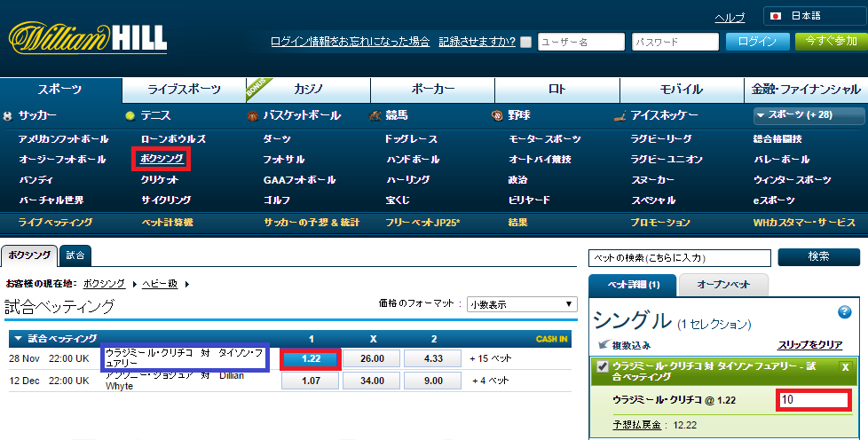The height and width of the screenshot is (440, 868).
Task: Open the サッカーの予想 & 統計 link
Action: pos(312,223)
